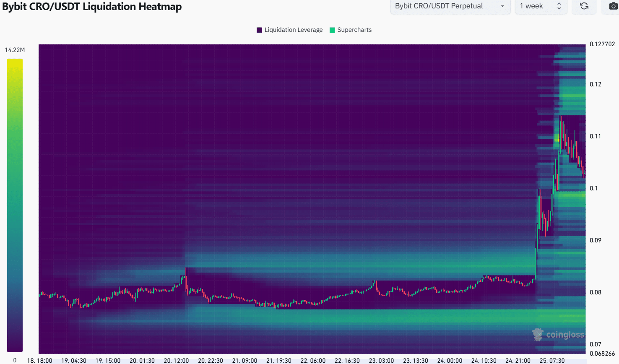Image resolution: width=619 pixels, height=364 pixels.
Task: Click the yellow top of the color scale
Action: (15, 63)
